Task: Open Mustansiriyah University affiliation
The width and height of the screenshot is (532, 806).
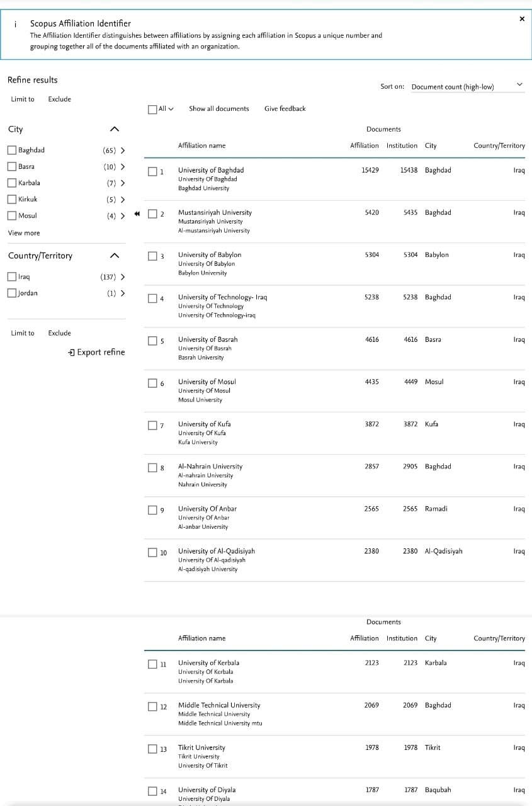Action: tap(215, 213)
